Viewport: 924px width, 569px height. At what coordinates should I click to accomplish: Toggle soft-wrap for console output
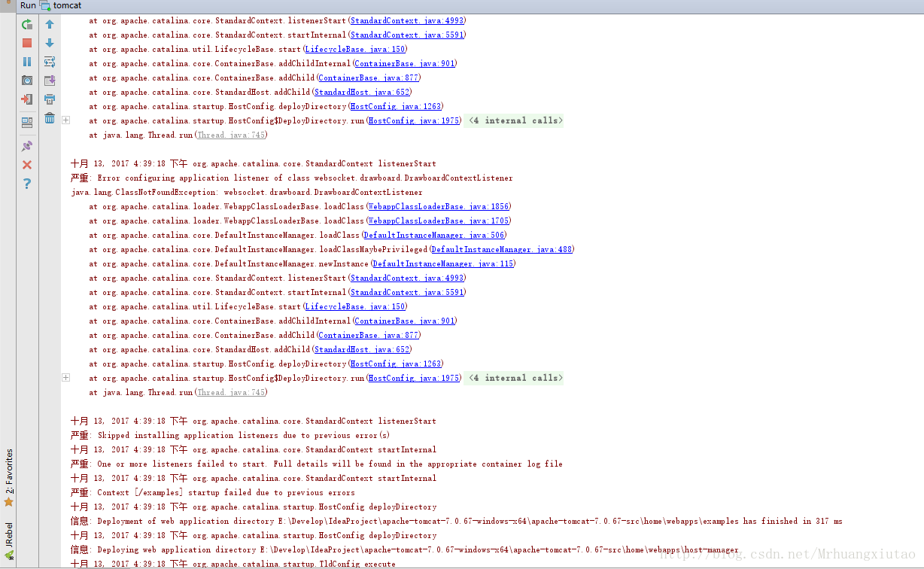[x=50, y=62]
